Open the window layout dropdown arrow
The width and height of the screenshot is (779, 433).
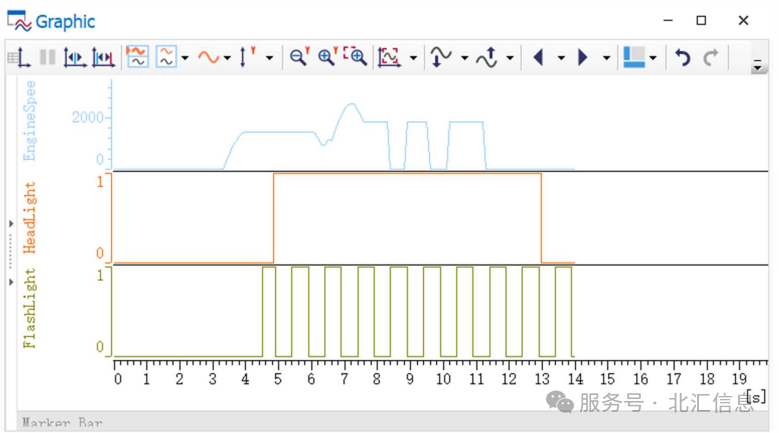[653, 58]
